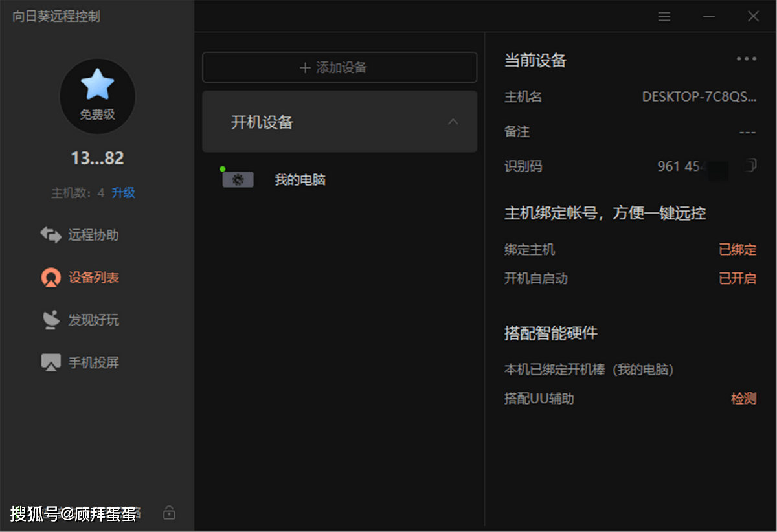Minimize the 向日葵远程控制 window
Image resolution: width=777 pixels, height=532 pixels.
pos(709,17)
